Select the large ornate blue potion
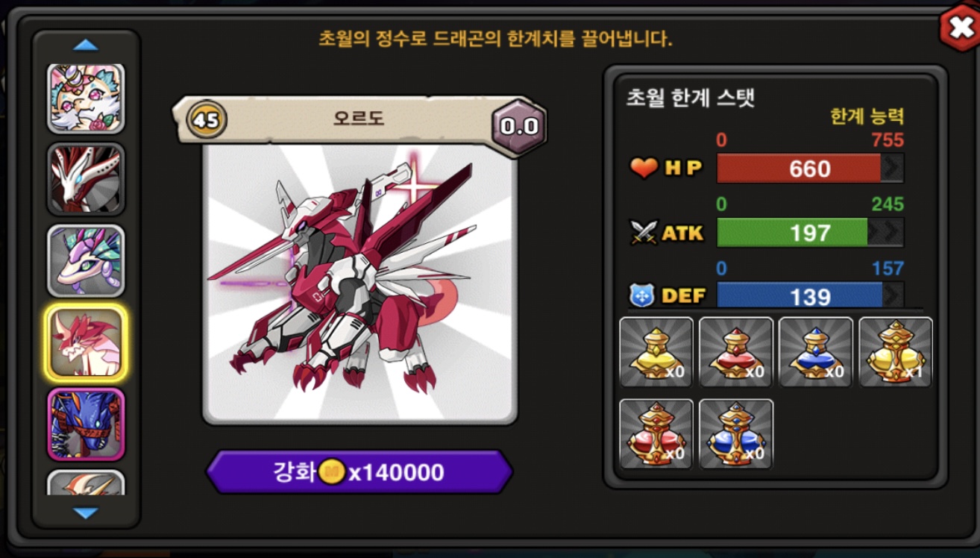Viewport: 980px width, 558px height. [x=736, y=434]
